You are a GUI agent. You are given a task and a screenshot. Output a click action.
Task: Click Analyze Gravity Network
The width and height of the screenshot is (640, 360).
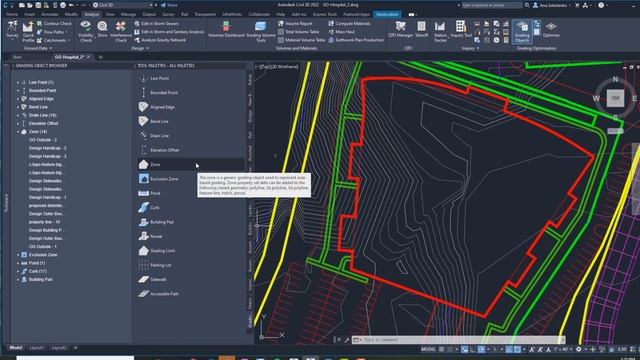(x=160, y=40)
